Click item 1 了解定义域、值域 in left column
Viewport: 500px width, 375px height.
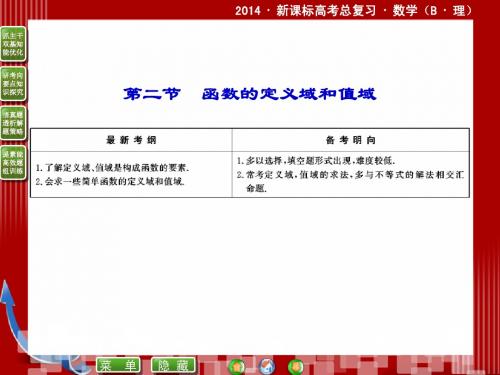click(112, 168)
